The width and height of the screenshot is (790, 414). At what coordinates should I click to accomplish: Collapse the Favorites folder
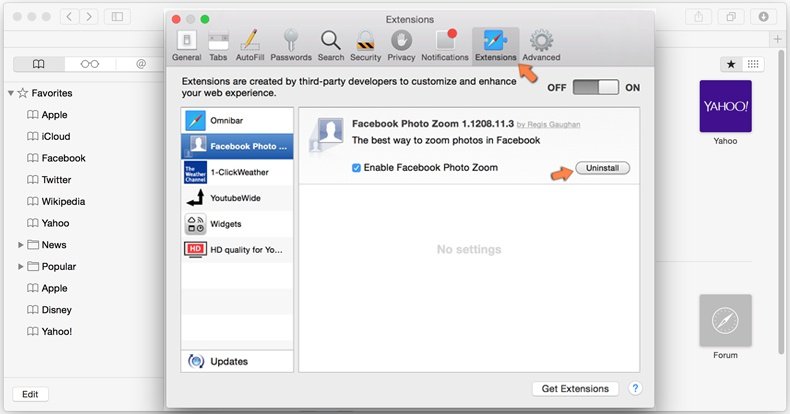click(11, 93)
